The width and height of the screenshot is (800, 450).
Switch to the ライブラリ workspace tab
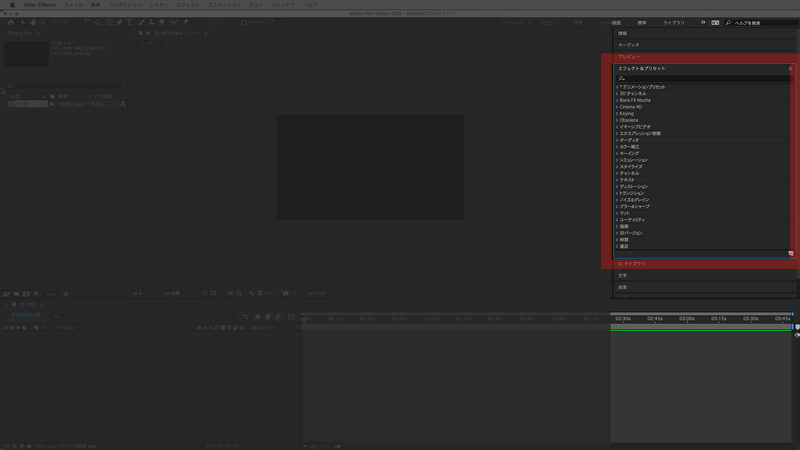point(673,21)
